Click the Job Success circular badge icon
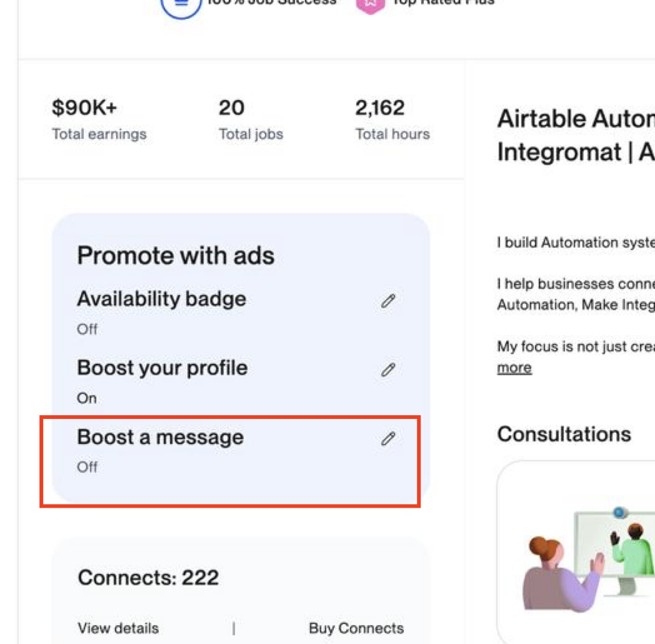655x644 pixels. pyautogui.click(x=181, y=6)
